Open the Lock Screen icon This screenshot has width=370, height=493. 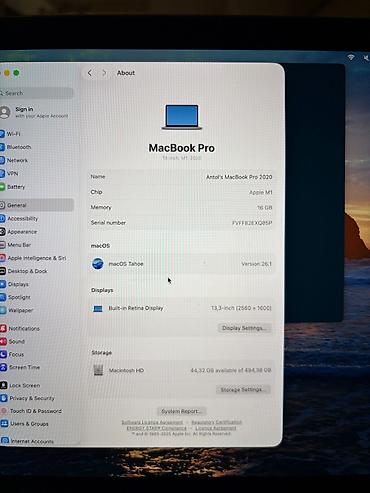coord(4,385)
